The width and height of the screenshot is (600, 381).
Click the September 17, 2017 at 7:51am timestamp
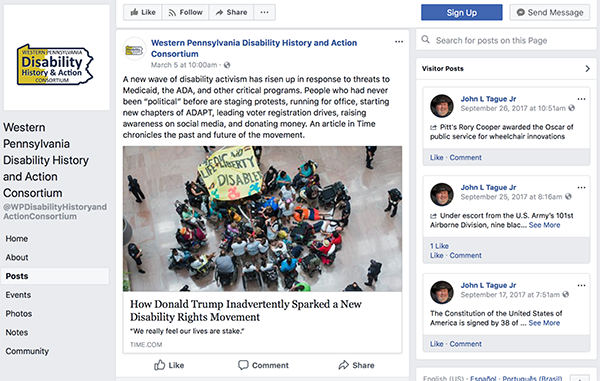click(x=510, y=295)
